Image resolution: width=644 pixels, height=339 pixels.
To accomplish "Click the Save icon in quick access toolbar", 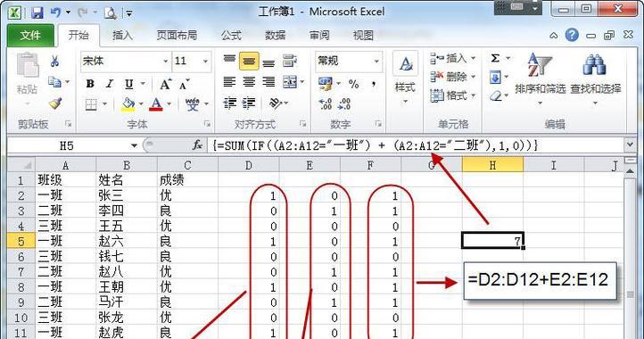I will [x=37, y=12].
